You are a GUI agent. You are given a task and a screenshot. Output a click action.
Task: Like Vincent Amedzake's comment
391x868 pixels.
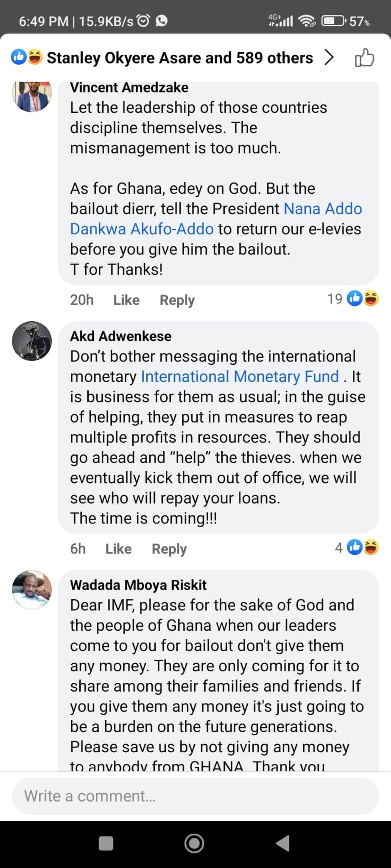click(126, 300)
